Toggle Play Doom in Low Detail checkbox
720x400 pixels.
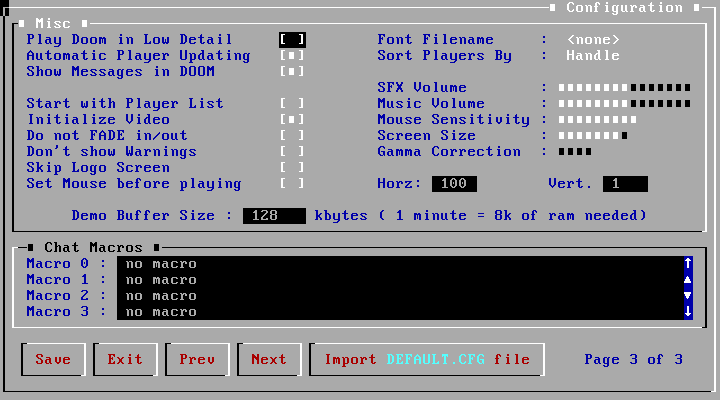point(292,40)
